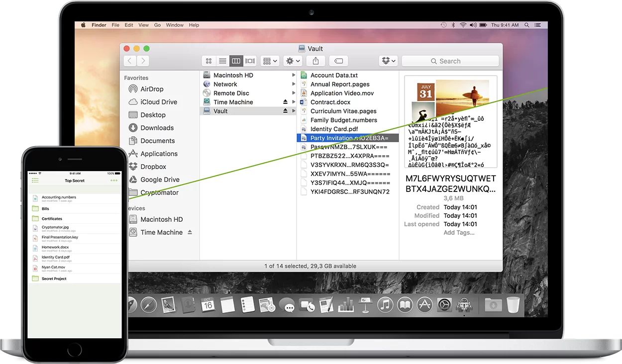Go forward with the Finder forward arrow
Screen dimensions: 622x364
tap(143, 61)
